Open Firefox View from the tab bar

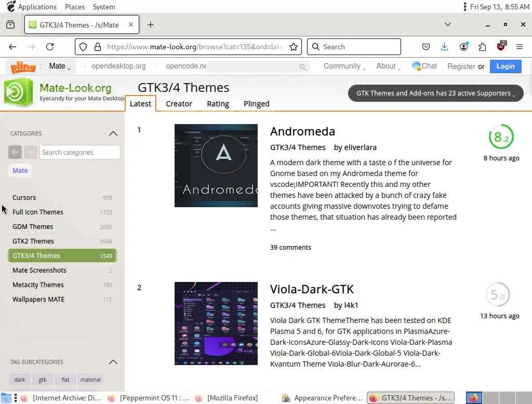click(10, 24)
